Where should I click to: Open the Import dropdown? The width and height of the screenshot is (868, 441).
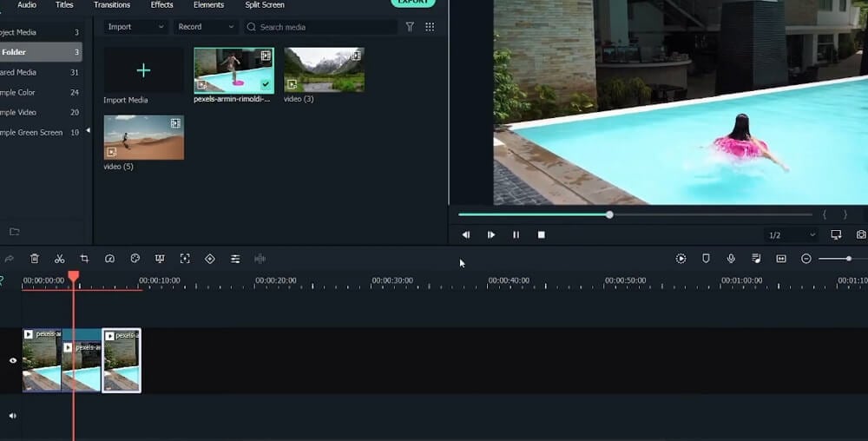(x=135, y=27)
